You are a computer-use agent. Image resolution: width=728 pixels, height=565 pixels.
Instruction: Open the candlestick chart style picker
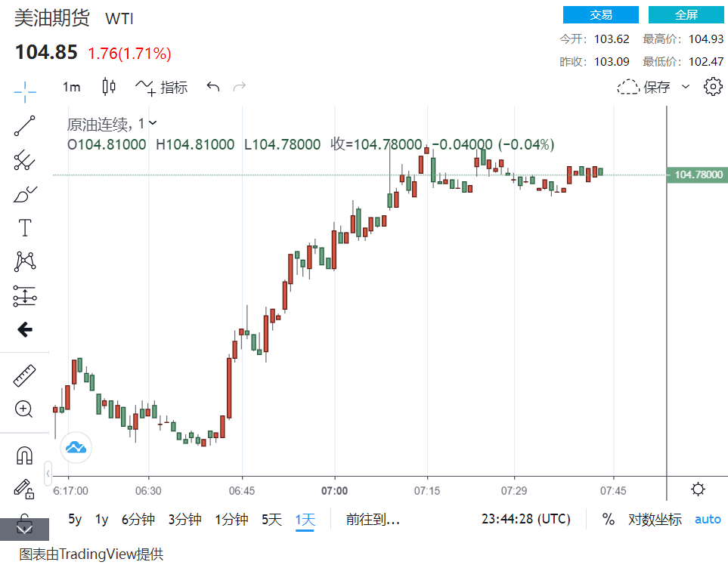pos(109,87)
